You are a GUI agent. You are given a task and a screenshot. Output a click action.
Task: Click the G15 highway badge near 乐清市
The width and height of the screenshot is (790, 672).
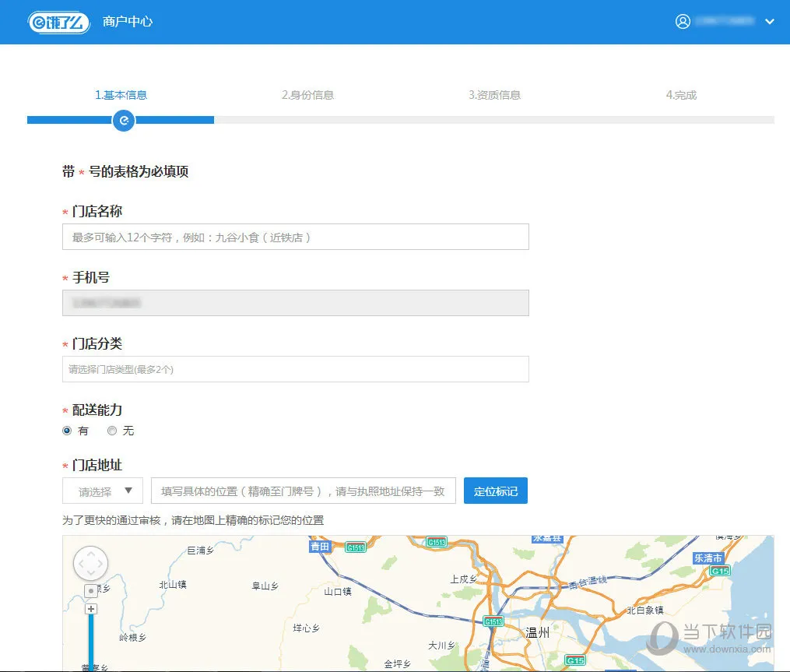[720, 572]
